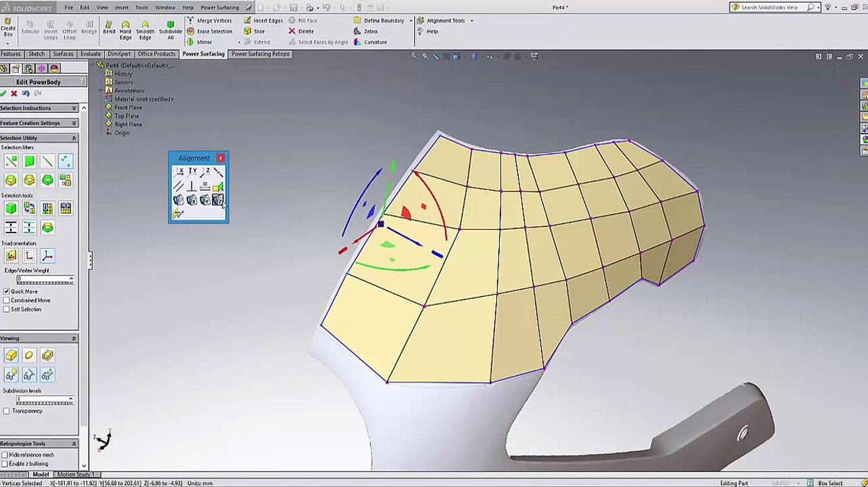The image size is (868, 487).
Task: Cancel Edit PowerBody with the red X
Action: click(x=14, y=93)
